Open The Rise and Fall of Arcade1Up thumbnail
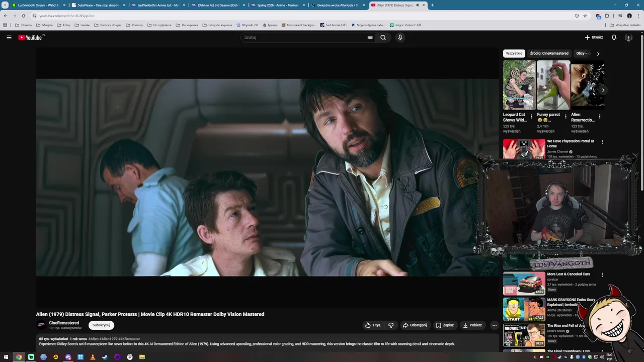Image resolution: width=644 pixels, height=362 pixels. click(524, 335)
